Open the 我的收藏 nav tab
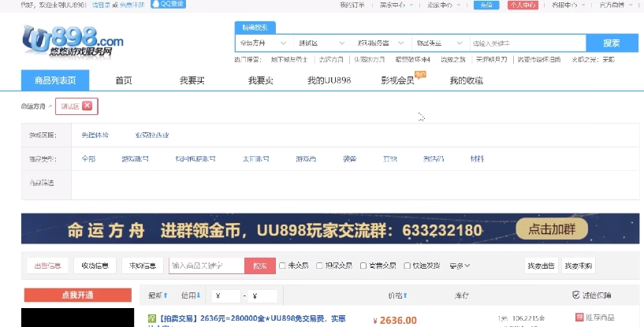The height and width of the screenshot is (327, 644). [x=466, y=80]
